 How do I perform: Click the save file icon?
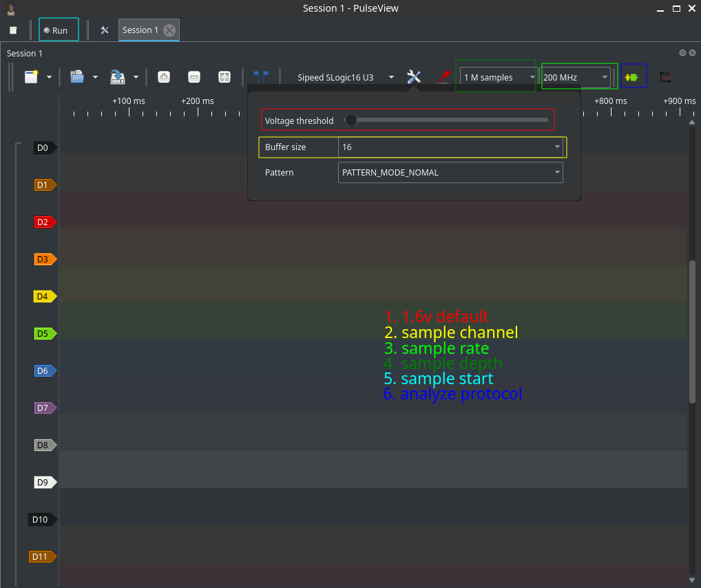pyautogui.click(x=118, y=77)
